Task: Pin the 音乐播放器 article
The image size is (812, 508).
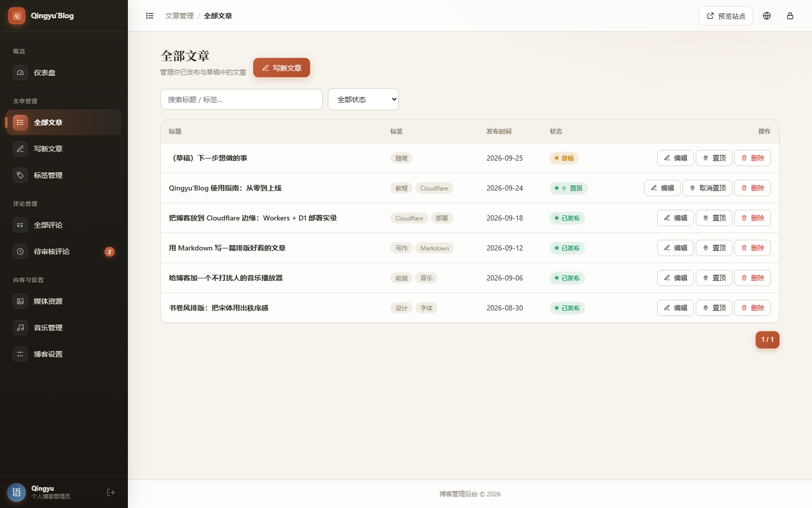Action: 714,278
